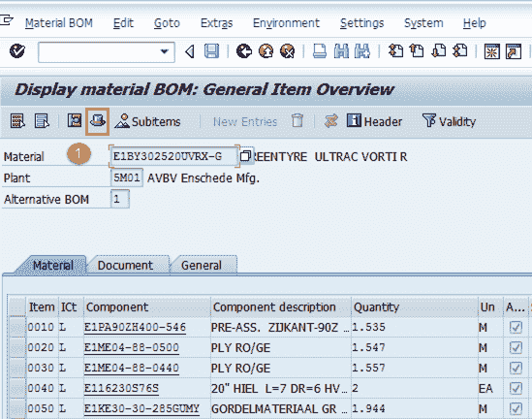This screenshot has height=419, width=532.
Task: Click the Component column header
Action: coord(147,306)
